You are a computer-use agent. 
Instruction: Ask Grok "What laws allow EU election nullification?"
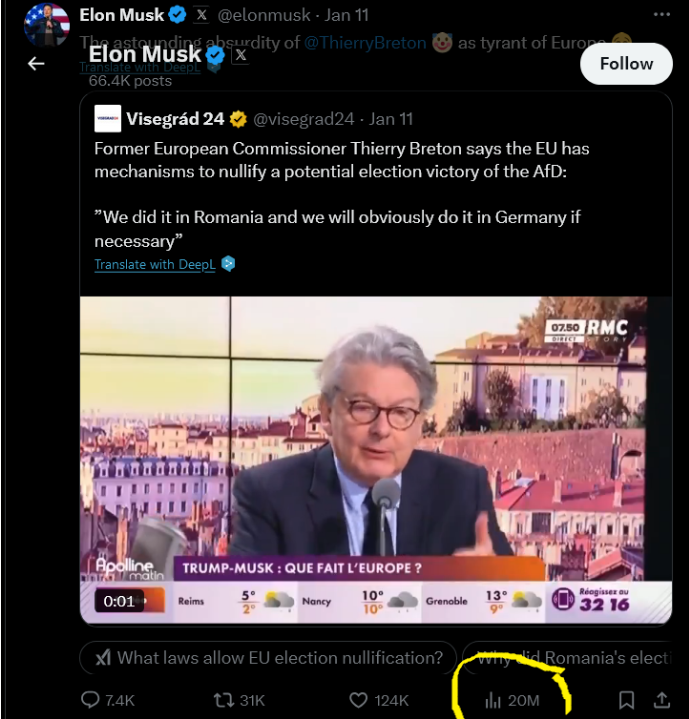click(x=269, y=657)
